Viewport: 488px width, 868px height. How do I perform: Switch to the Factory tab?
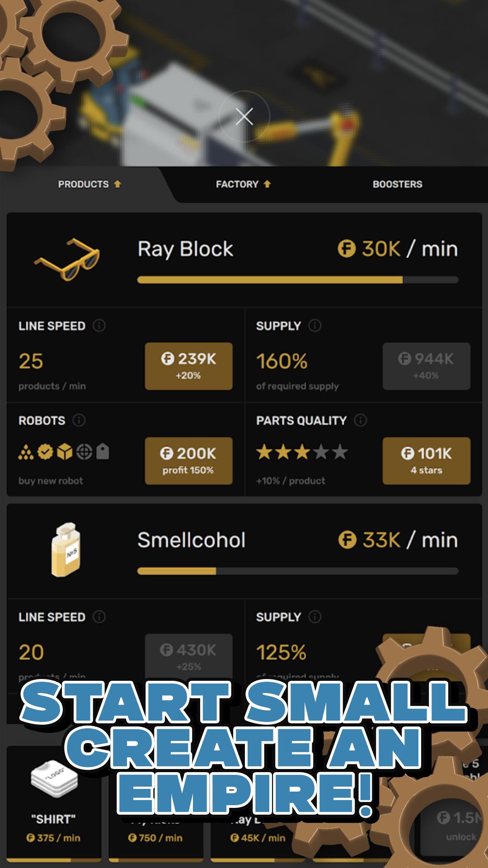(243, 184)
